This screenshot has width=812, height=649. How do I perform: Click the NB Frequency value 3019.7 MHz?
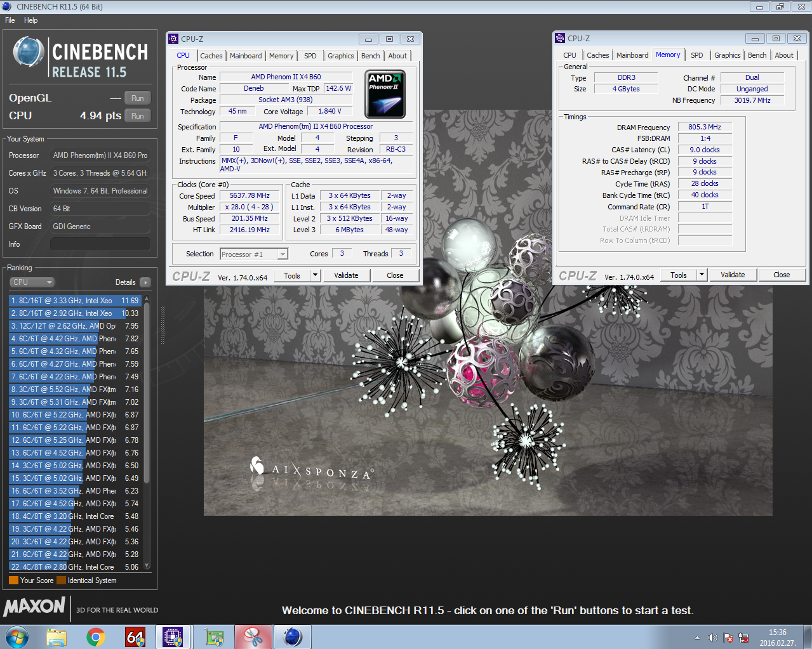pos(752,100)
